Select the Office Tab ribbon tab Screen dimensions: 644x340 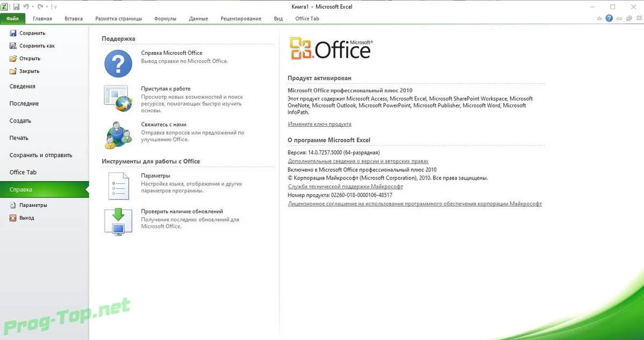307,18
